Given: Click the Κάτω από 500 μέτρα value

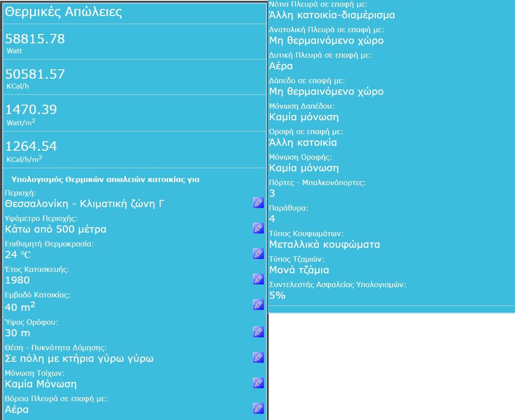Looking at the screenshot, I should click(55, 229).
